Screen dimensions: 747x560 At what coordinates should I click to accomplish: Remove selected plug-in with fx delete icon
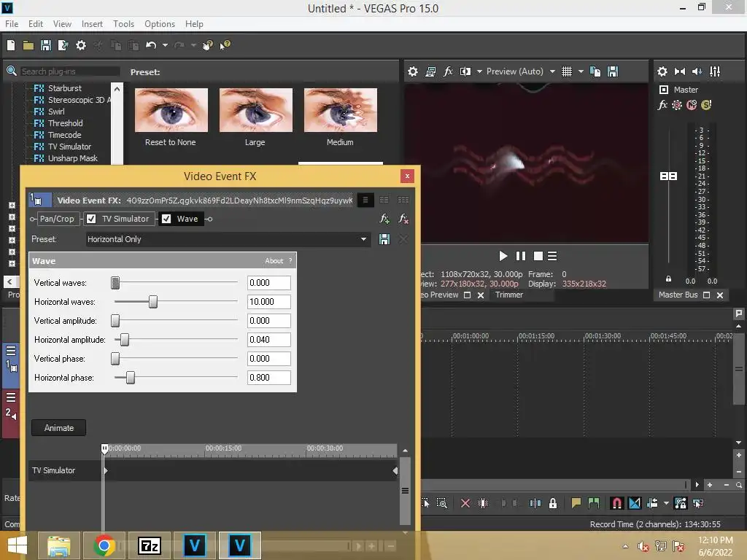403,219
